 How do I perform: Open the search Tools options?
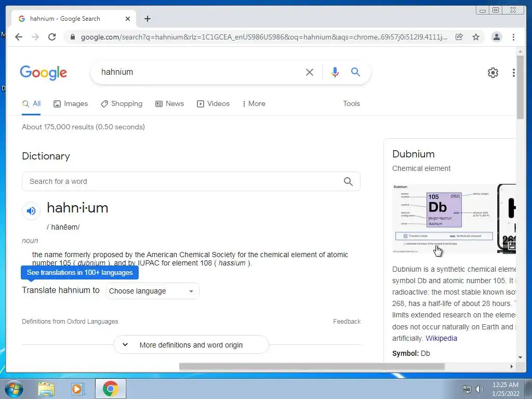click(x=351, y=104)
